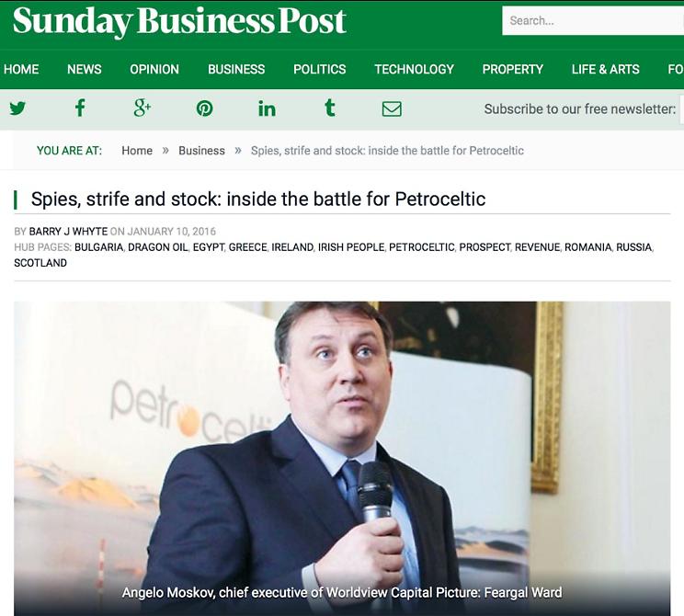Visit the Dragon Oil hub page
Screen dimensions: 684x616
[157, 247]
